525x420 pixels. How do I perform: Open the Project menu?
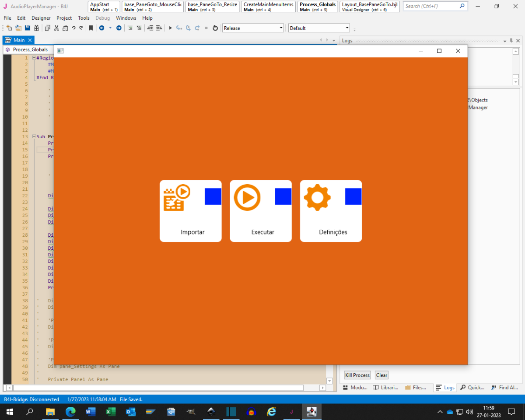coord(64,18)
